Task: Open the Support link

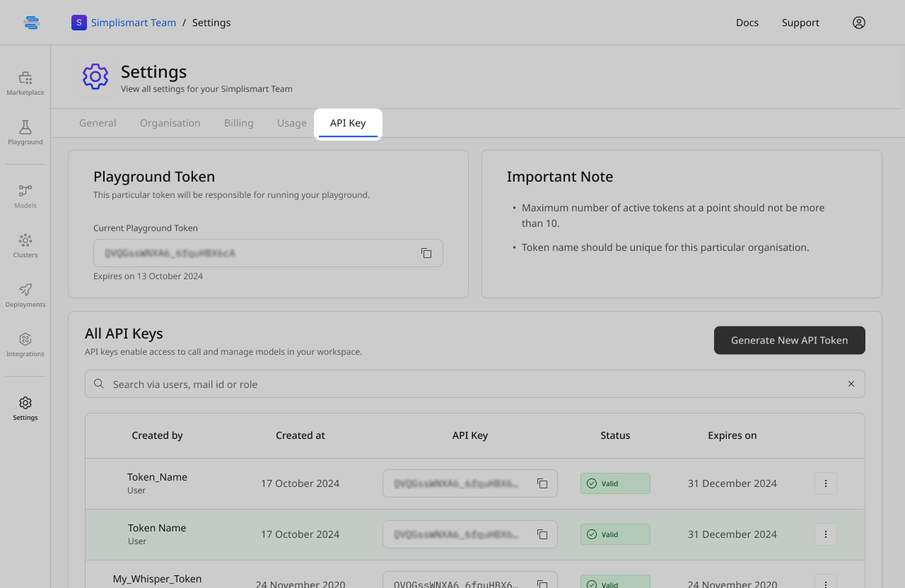Action: coord(800,23)
